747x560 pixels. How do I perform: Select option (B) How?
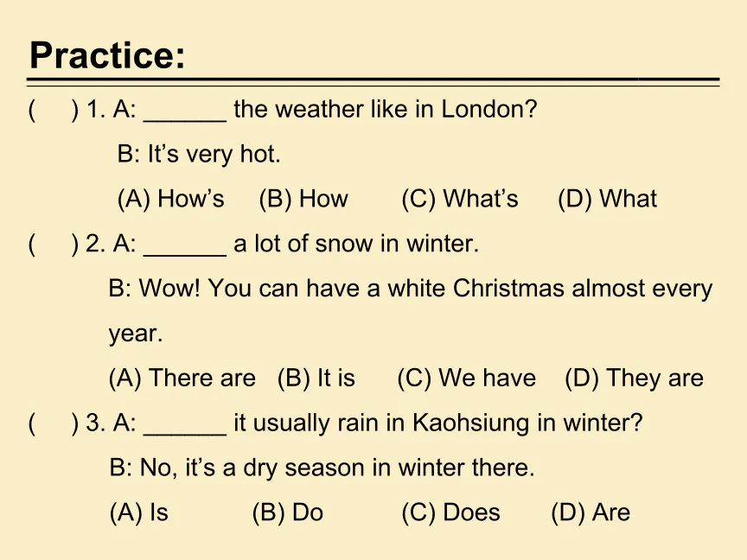(303, 199)
